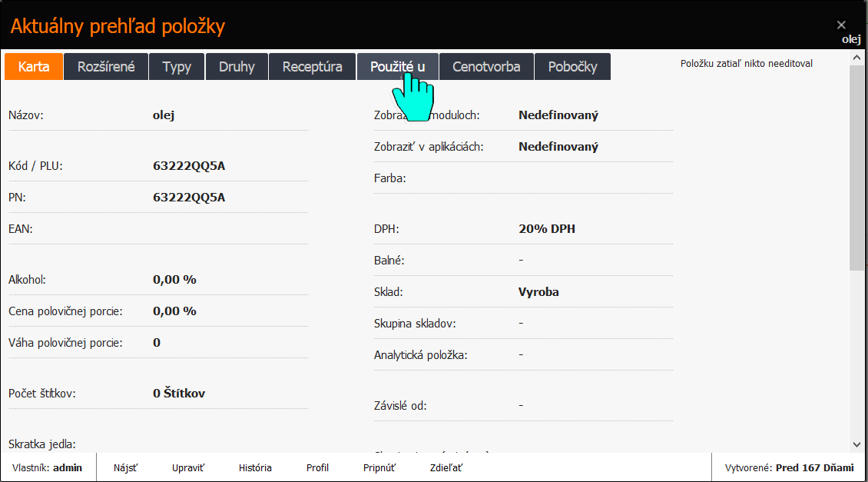Click the Sklad value Vyroba
This screenshot has width=868, height=482.
coord(538,292)
